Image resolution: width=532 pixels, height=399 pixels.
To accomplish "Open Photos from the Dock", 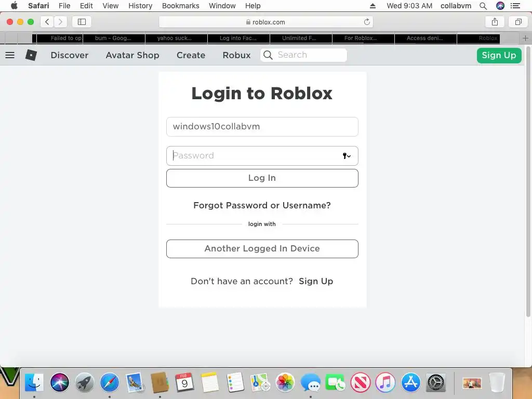I will coord(285,382).
